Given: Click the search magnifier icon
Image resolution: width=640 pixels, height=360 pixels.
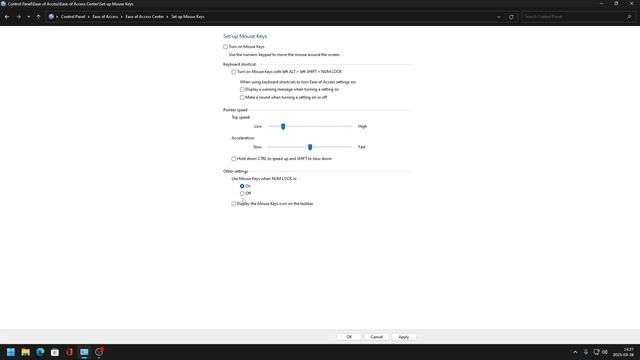Looking at the screenshot, I should 629,17.
